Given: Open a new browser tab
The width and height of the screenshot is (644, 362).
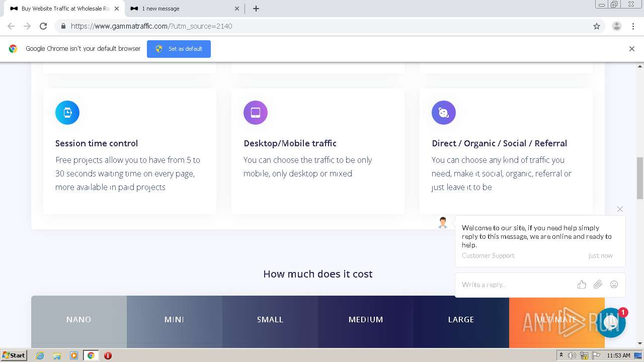Looking at the screenshot, I should (x=256, y=9).
